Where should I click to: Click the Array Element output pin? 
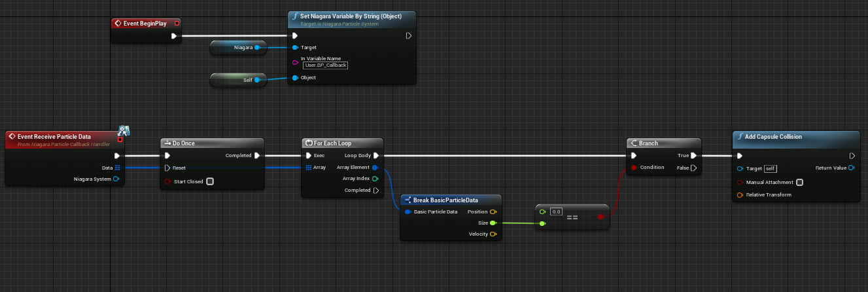click(375, 168)
